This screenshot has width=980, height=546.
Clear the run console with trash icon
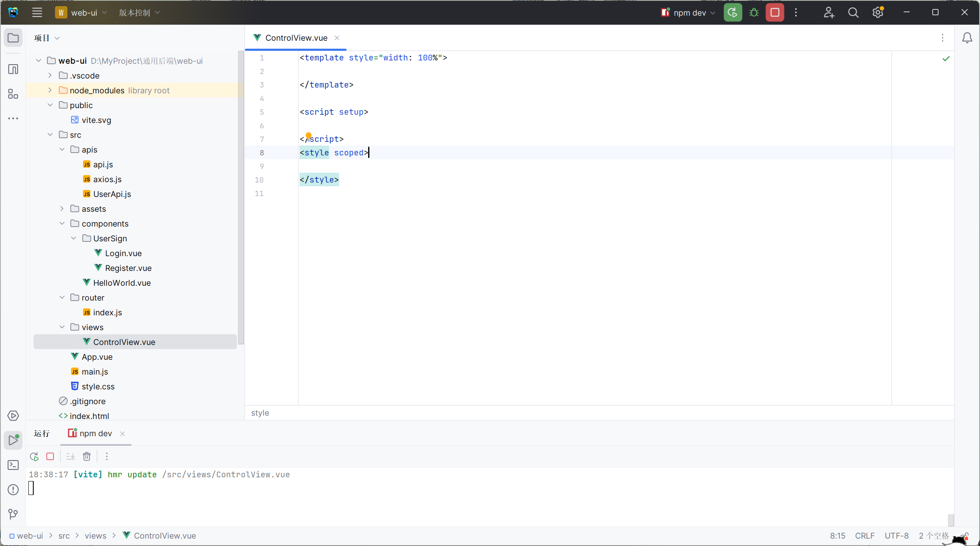(x=86, y=456)
